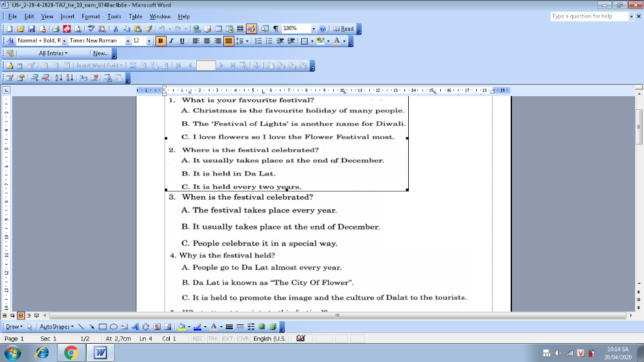The width and height of the screenshot is (644, 362).
Task: Open the Window menu
Action: point(160,16)
